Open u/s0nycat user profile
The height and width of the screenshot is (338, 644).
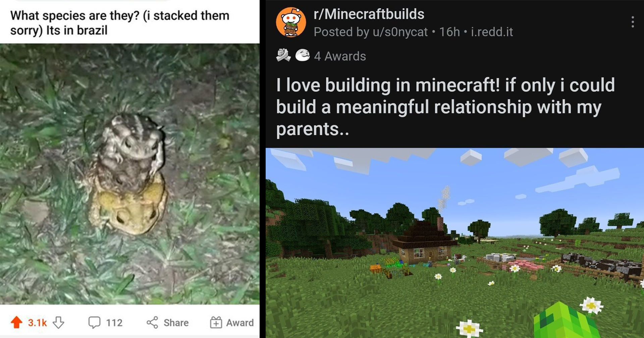click(x=400, y=32)
